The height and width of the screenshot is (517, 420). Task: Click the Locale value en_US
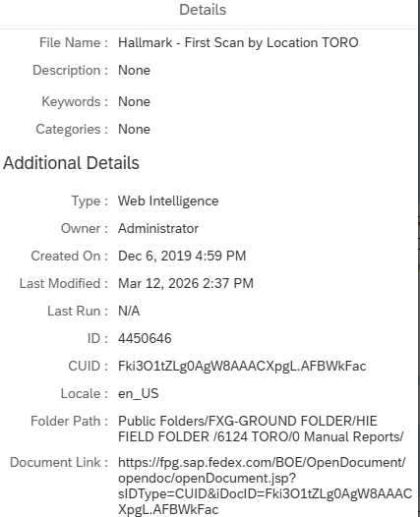pos(139,394)
